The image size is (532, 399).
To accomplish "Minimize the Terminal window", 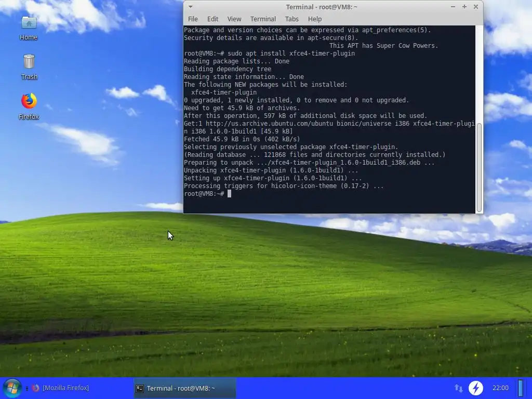I will tap(453, 7).
